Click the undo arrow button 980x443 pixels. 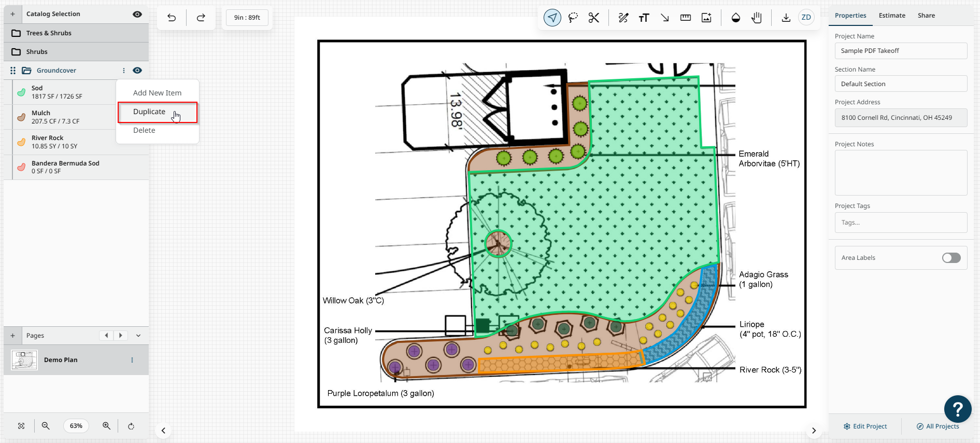coord(172,18)
